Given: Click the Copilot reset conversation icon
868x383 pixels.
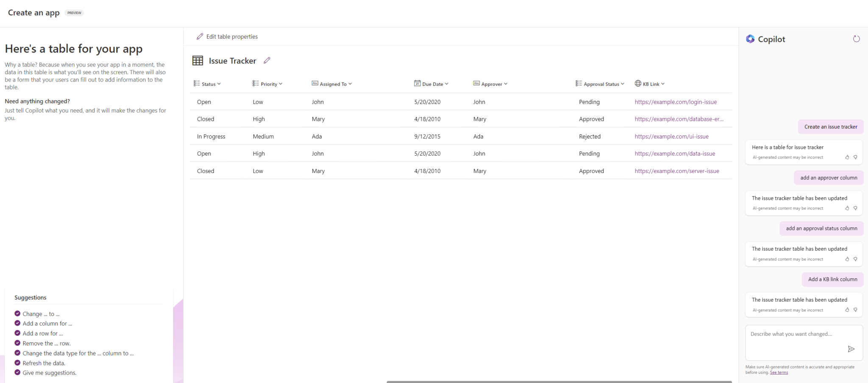Looking at the screenshot, I should point(856,39).
